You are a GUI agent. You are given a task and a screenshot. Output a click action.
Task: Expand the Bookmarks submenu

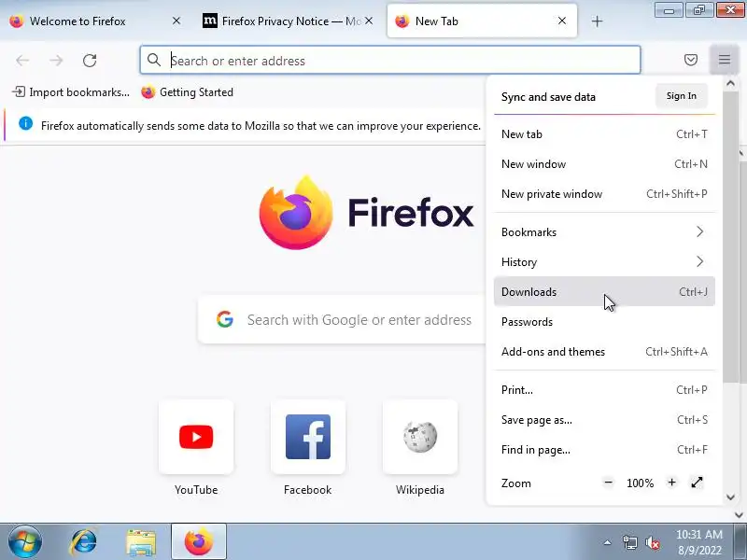click(x=604, y=231)
